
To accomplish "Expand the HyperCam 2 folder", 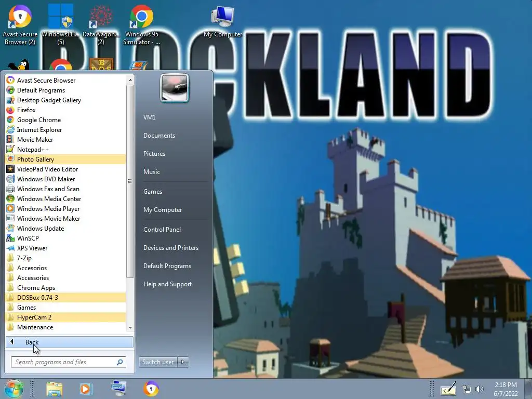I will tap(66, 317).
